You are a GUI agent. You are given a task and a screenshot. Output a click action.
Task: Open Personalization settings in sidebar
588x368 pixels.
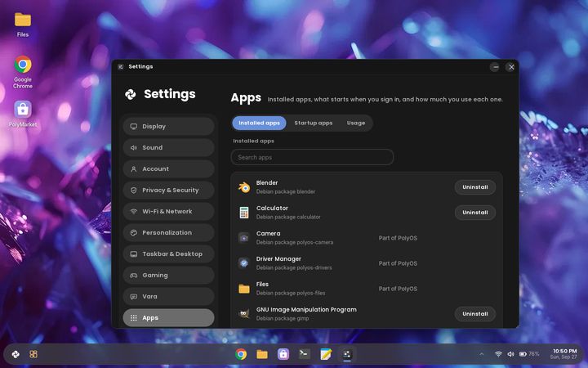(x=169, y=233)
